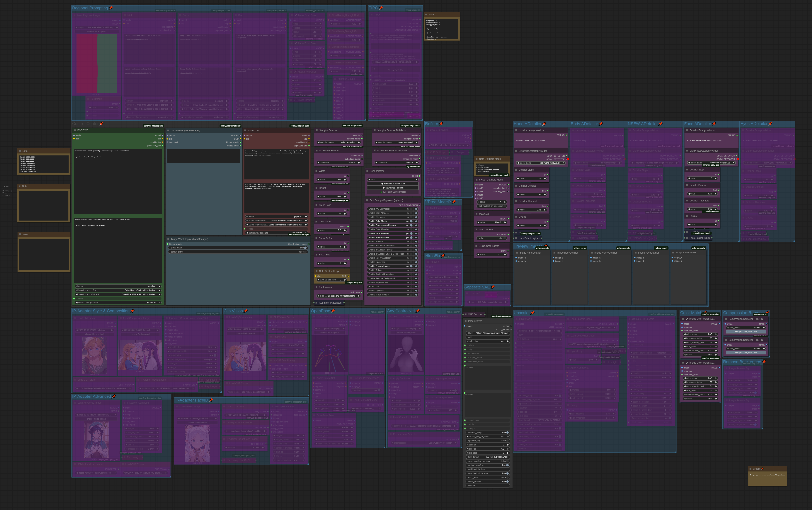The image size is (812, 510).
Task: Click the upper POSITIVE prompt text box
Action: point(118,182)
